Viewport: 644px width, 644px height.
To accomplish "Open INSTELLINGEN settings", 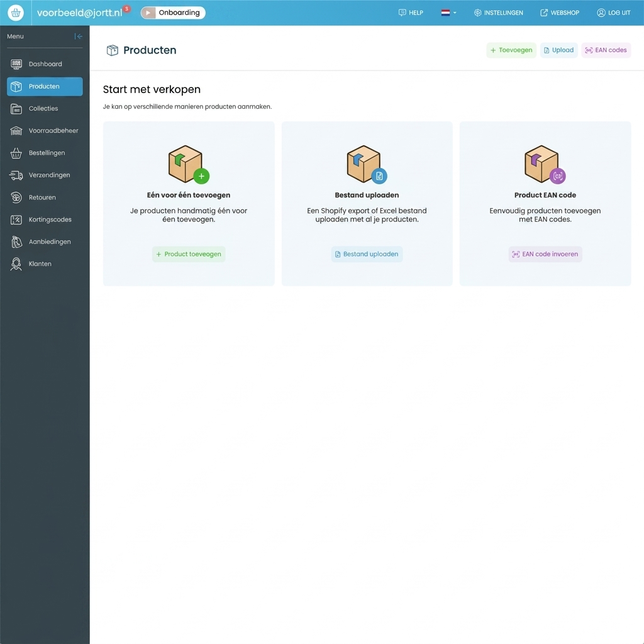I will pos(498,13).
